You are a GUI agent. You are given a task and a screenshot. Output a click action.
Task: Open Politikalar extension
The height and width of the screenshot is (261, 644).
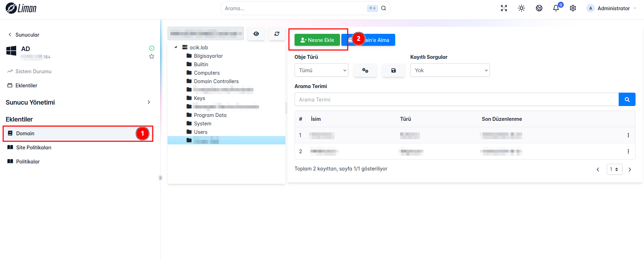coord(24,162)
